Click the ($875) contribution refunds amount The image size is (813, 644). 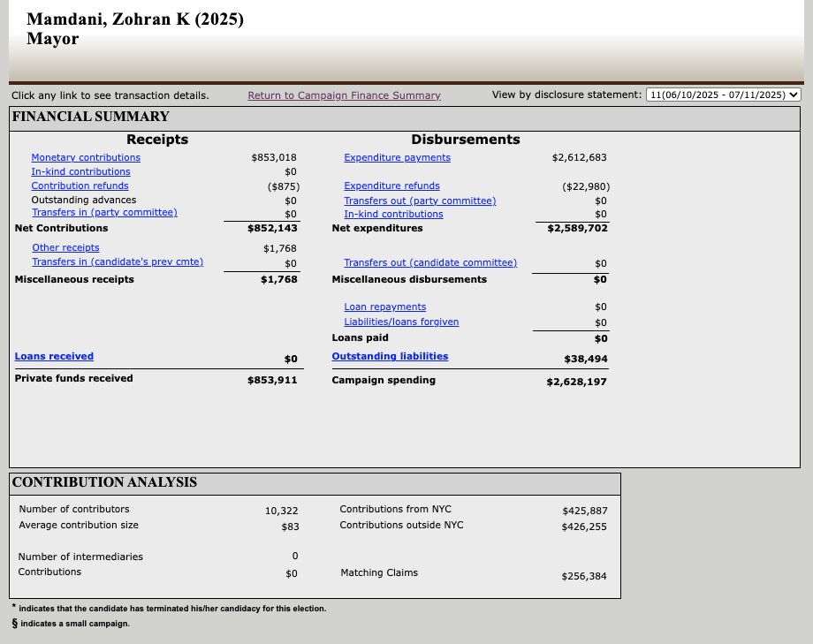[284, 186]
